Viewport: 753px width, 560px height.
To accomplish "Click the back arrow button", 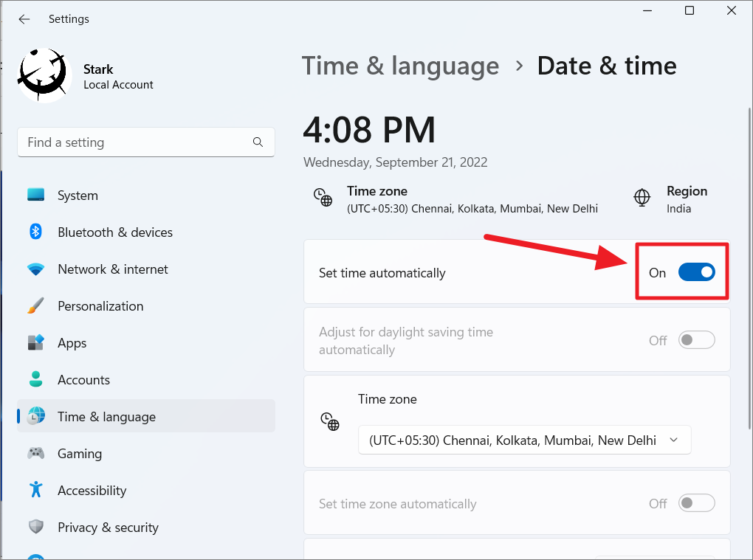I will tap(24, 19).
